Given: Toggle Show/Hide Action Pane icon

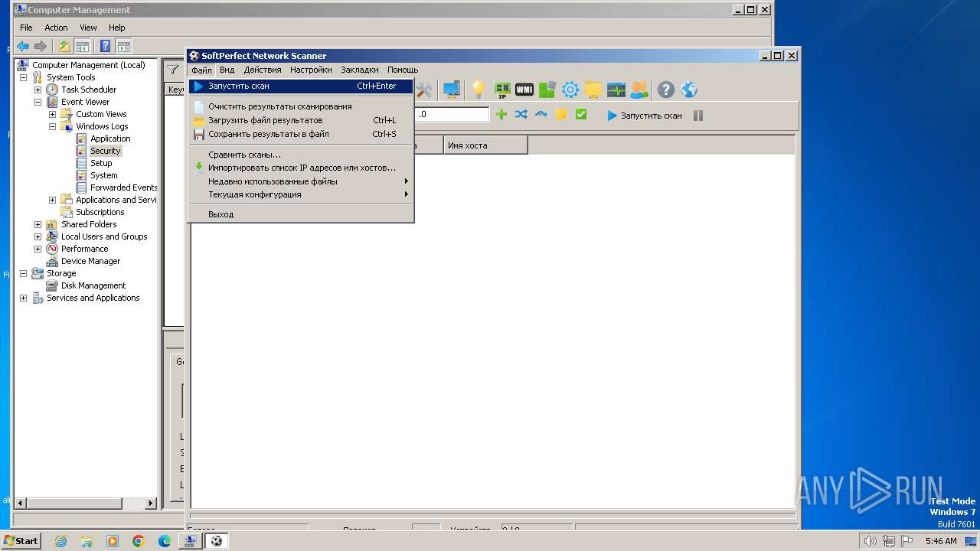Looking at the screenshot, I should coord(123,46).
